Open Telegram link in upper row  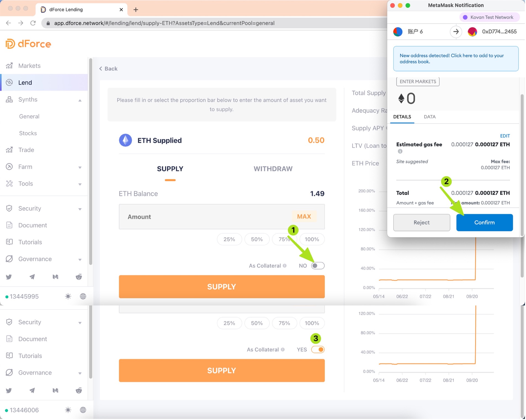click(32, 277)
